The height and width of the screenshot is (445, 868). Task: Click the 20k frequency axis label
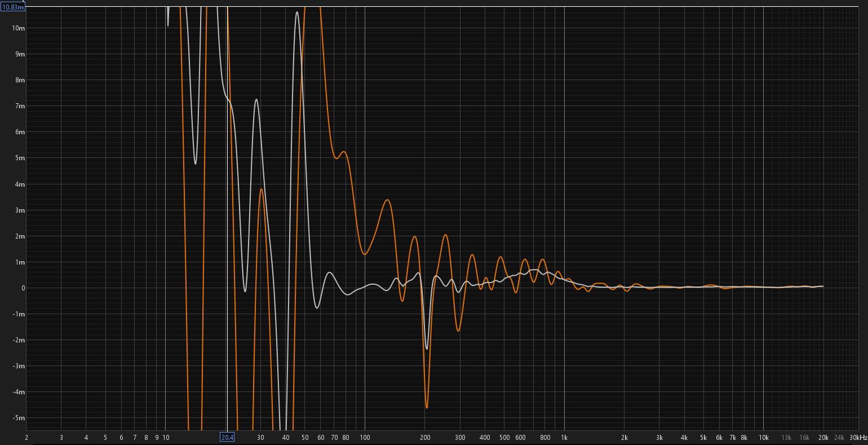(x=823, y=438)
